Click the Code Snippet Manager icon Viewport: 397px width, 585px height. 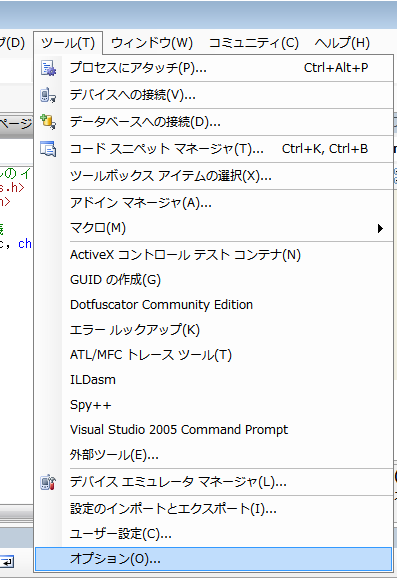[48, 149]
